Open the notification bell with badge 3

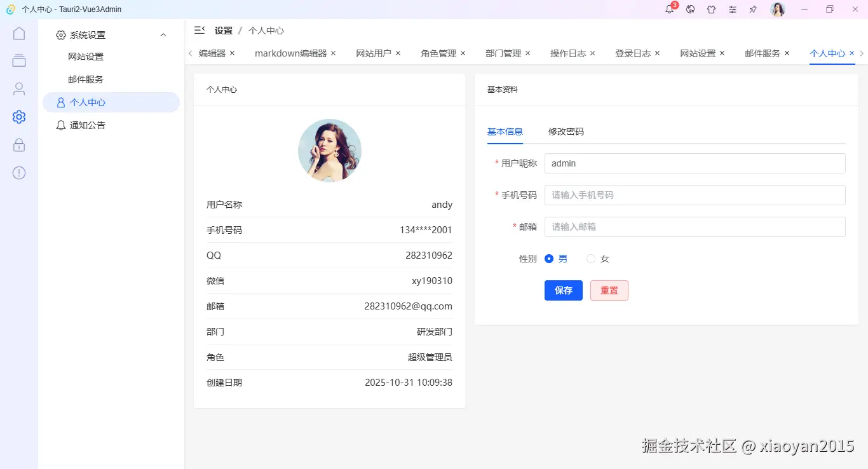coord(669,10)
